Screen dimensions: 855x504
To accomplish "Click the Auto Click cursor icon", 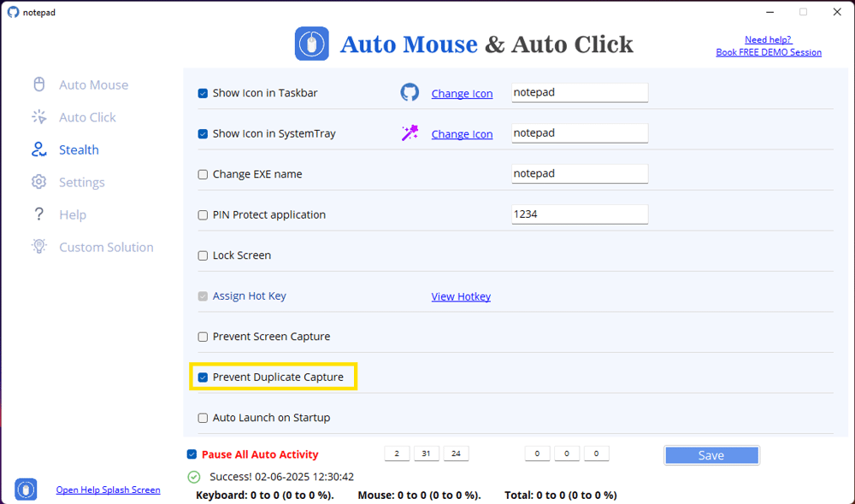I will [38, 117].
